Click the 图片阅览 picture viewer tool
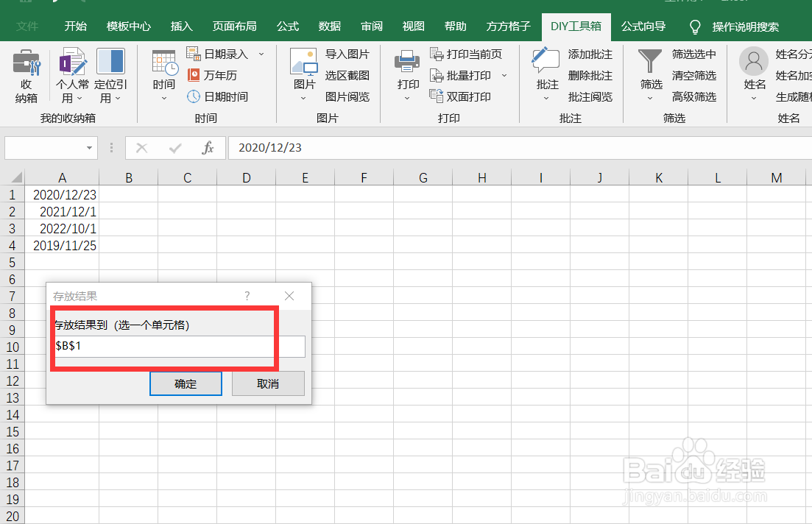 point(347,96)
